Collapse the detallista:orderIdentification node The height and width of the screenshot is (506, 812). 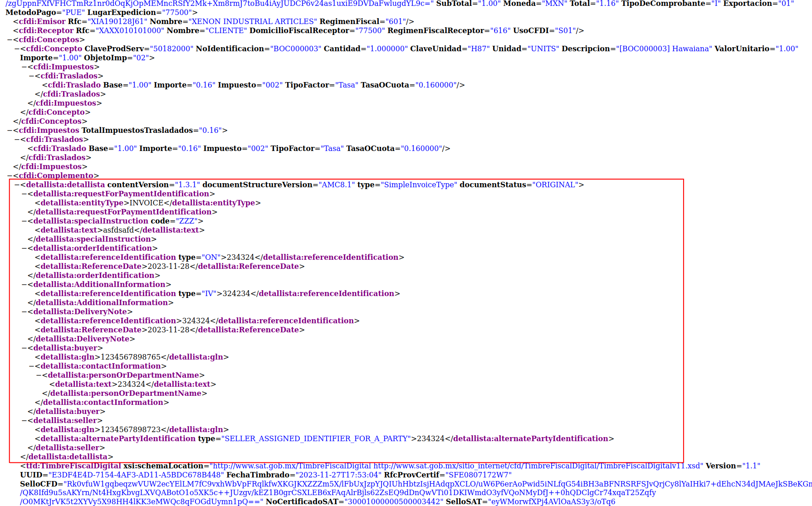pyautogui.click(x=24, y=248)
